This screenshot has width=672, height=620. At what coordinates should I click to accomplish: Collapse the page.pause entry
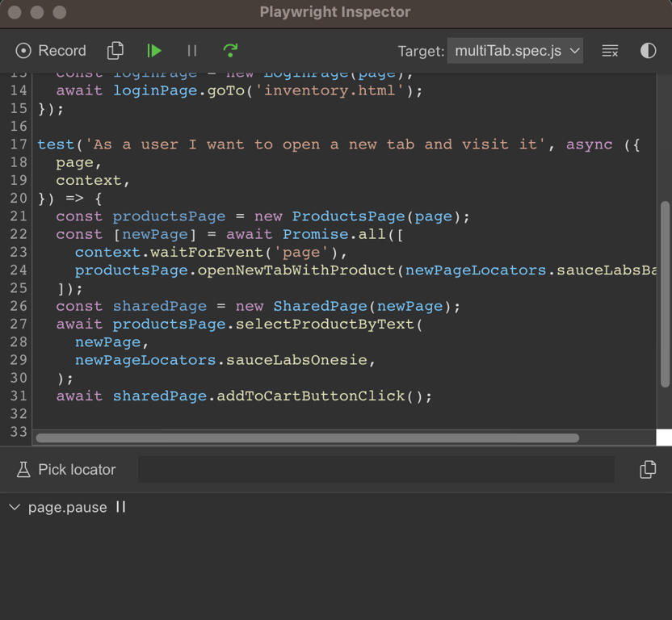point(14,507)
